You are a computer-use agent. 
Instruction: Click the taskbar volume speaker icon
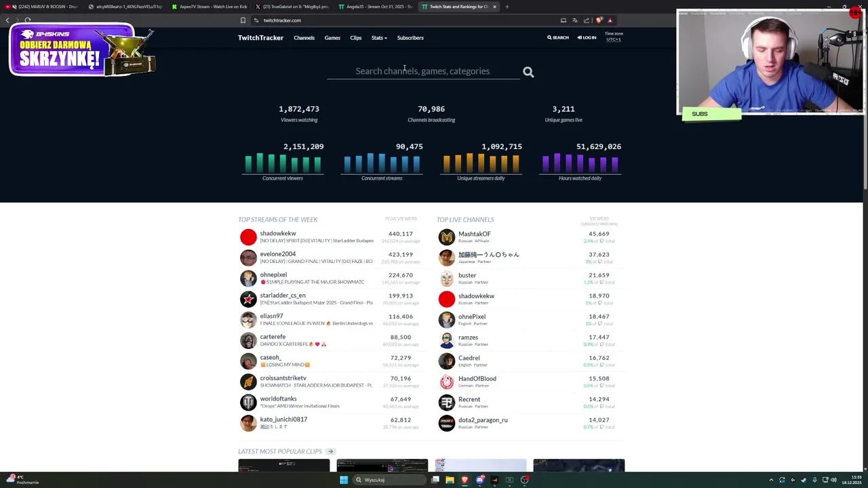(x=833, y=480)
